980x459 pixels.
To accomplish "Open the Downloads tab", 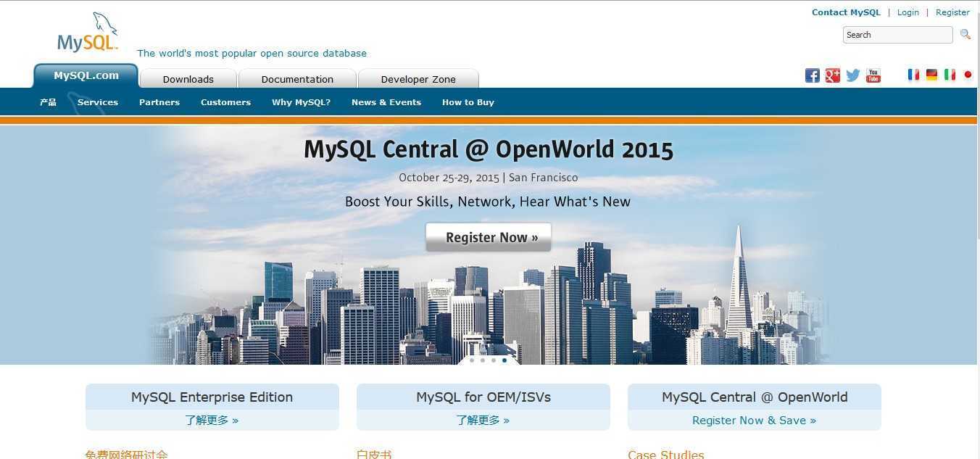I will pos(188,79).
